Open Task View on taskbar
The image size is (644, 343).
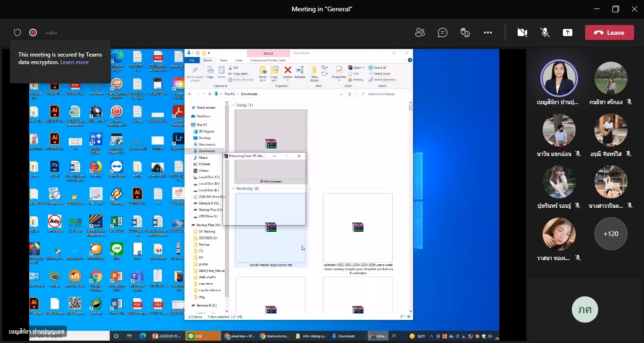point(129,336)
